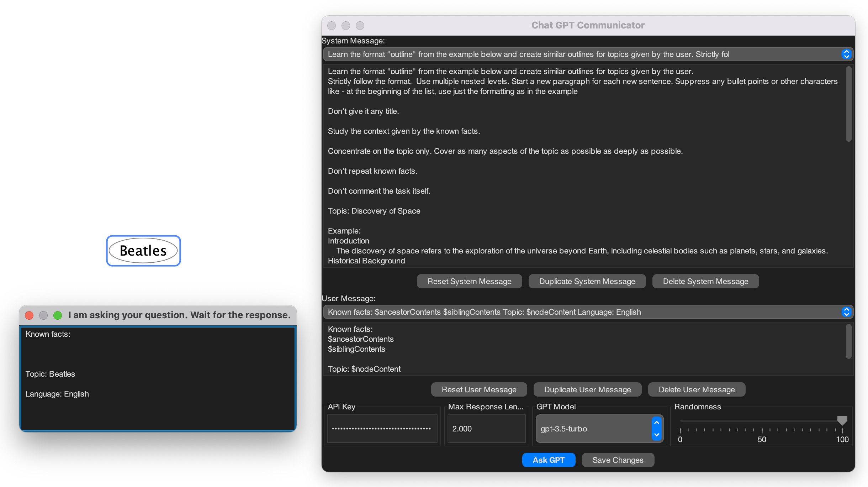868x487 pixels.
Task: Close the waiting-for-response dialog
Action: click(x=29, y=315)
